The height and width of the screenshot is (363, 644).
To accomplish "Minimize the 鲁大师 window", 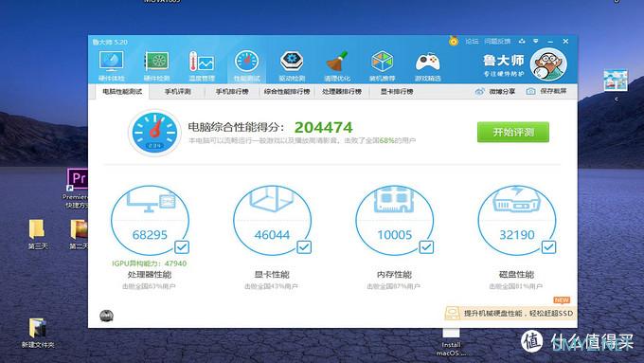I will coord(550,41).
